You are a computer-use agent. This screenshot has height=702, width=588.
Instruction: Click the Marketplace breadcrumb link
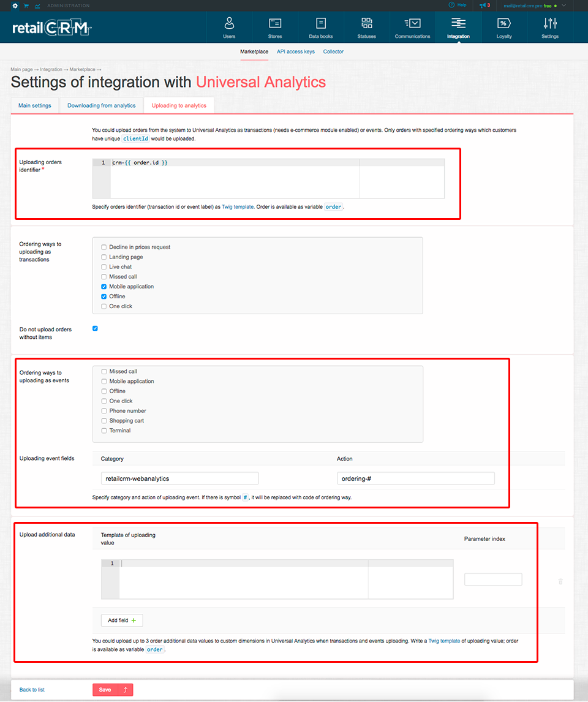[x=82, y=69]
